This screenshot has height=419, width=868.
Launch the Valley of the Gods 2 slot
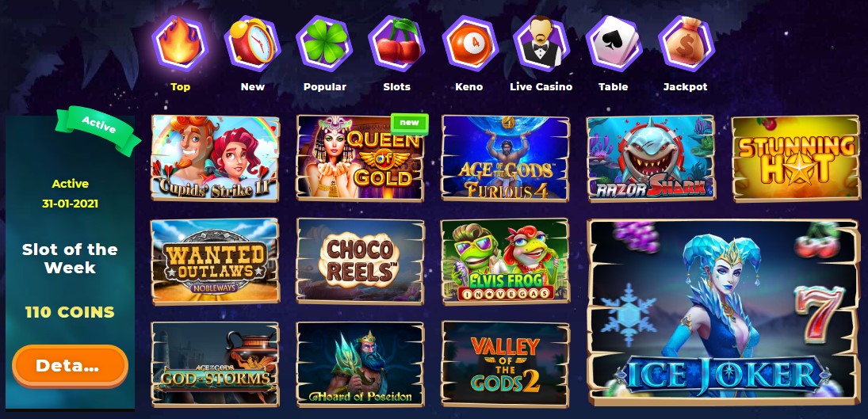click(x=506, y=364)
